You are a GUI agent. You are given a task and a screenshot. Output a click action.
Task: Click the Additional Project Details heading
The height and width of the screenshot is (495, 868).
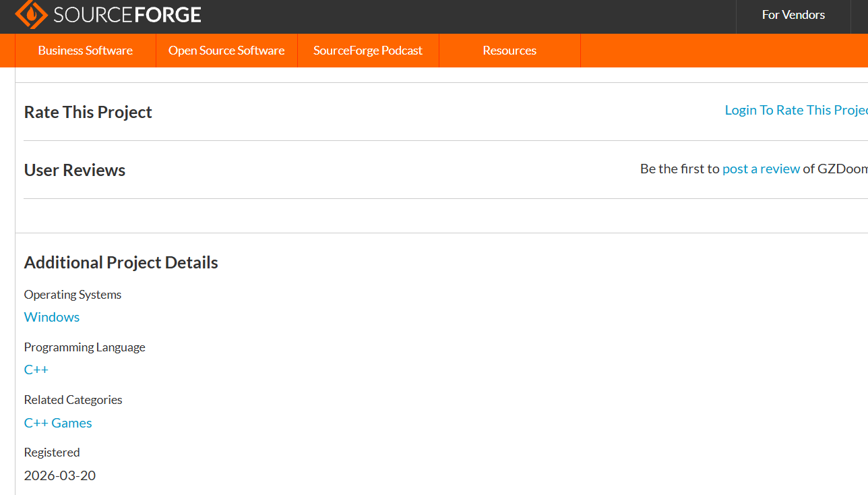click(121, 262)
